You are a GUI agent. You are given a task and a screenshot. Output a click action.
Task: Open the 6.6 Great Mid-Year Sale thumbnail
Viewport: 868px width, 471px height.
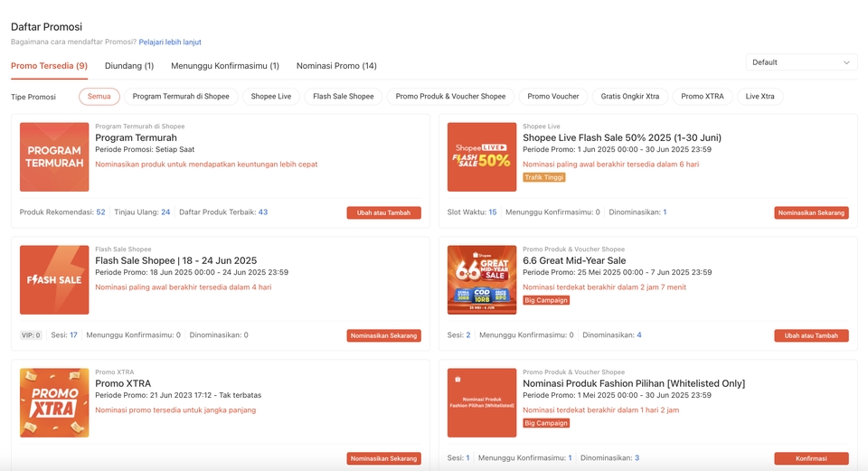pos(482,280)
